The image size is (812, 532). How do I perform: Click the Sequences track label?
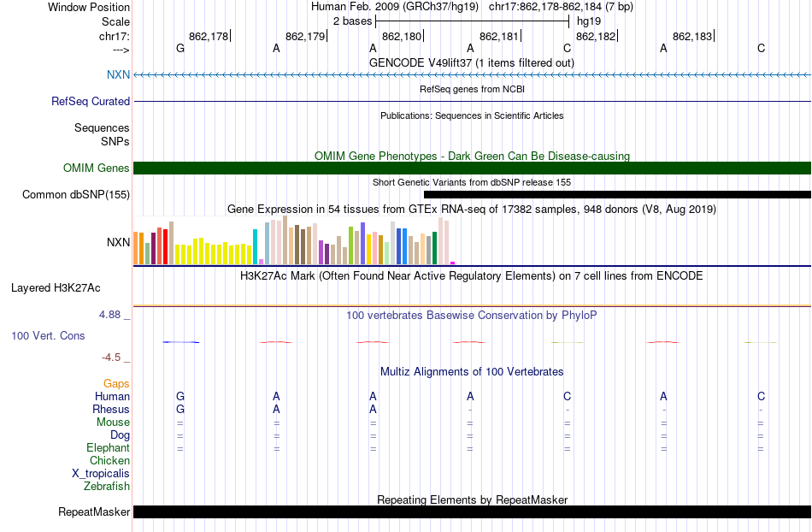pos(102,128)
